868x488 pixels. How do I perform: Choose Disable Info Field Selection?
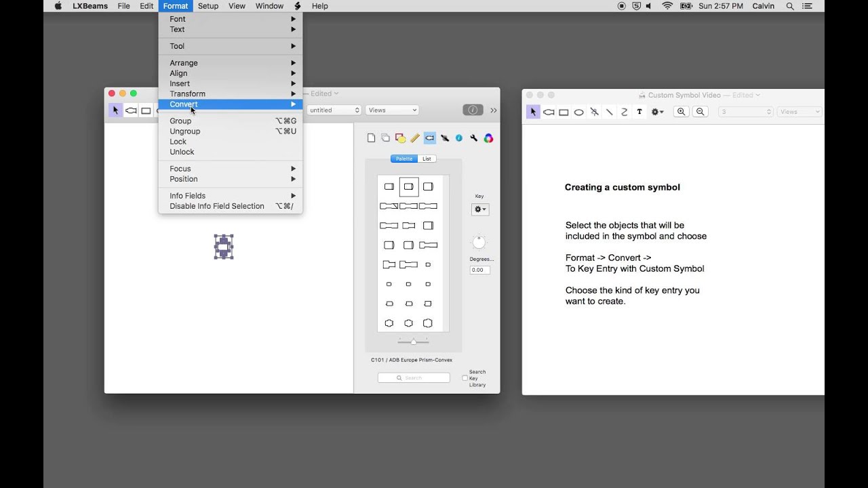point(231,206)
